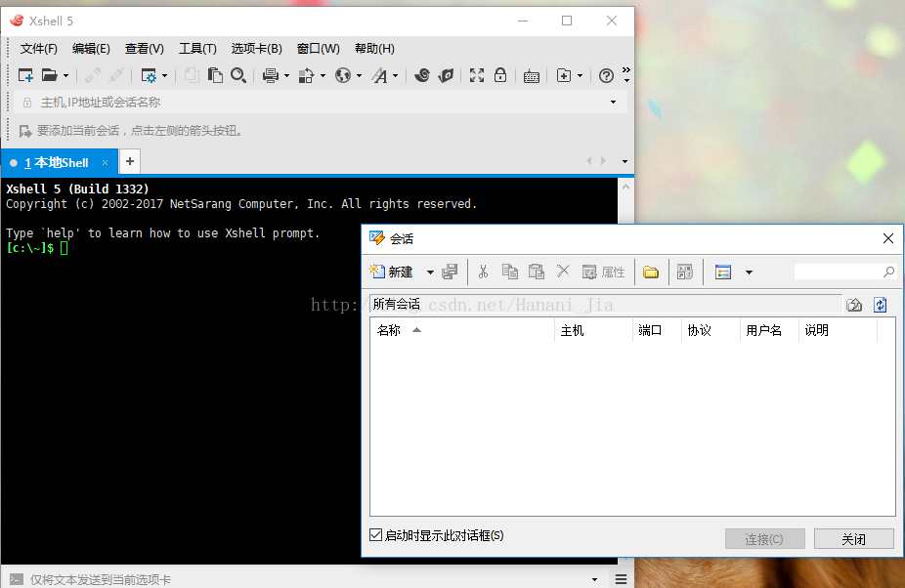Click New (新建) in Sessions dialog
The image size is (905, 588).
point(391,272)
